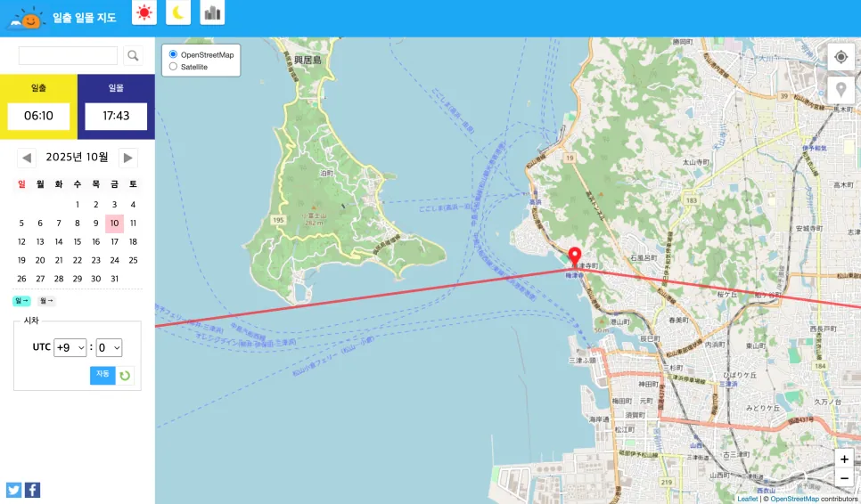Go to next month arrow
The width and height of the screenshot is (861, 504).
pyautogui.click(x=128, y=158)
